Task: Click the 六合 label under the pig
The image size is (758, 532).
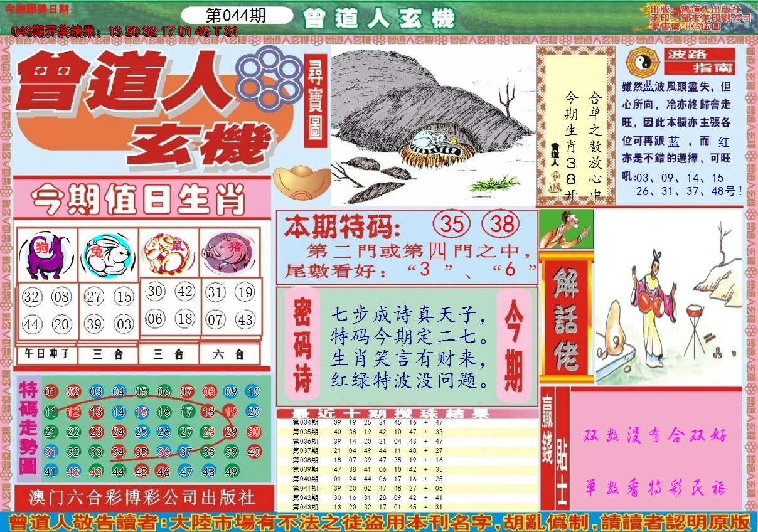Action: pyautogui.click(x=229, y=354)
